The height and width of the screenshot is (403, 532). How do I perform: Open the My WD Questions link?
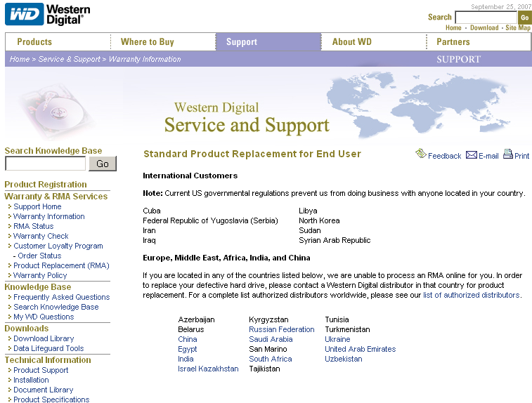[44, 317]
